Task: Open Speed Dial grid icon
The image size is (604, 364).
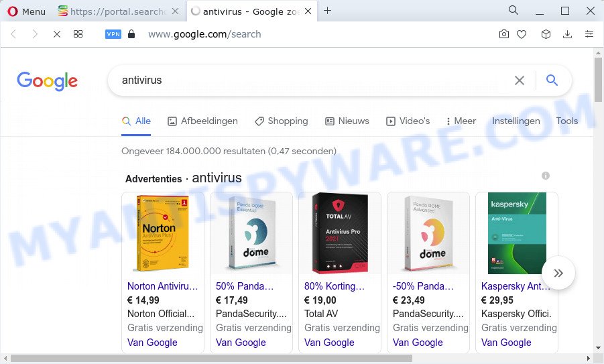Action: [78, 34]
